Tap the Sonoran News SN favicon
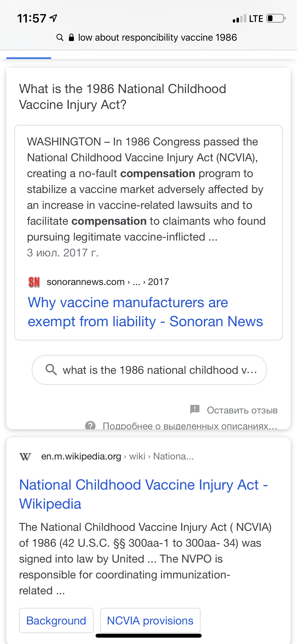Screen dimensions: 297x644 [34, 282]
